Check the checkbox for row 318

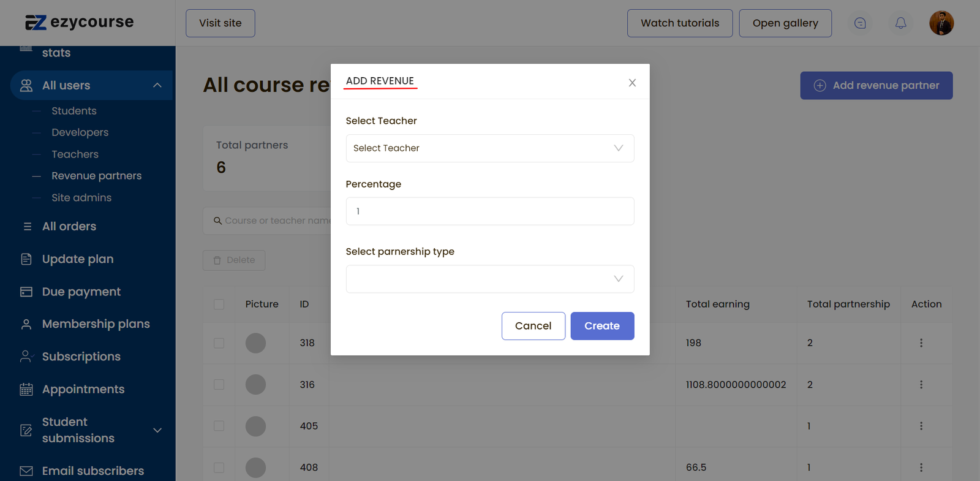(219, 343)
